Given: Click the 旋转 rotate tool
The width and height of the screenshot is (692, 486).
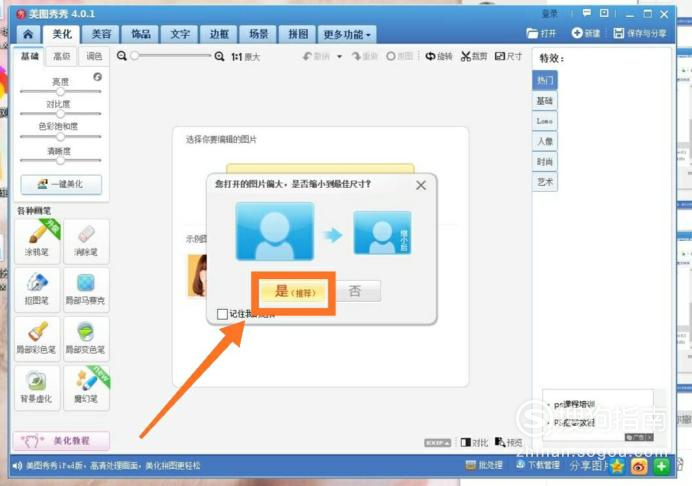Looking at the screenshot, I should point(439,57).
